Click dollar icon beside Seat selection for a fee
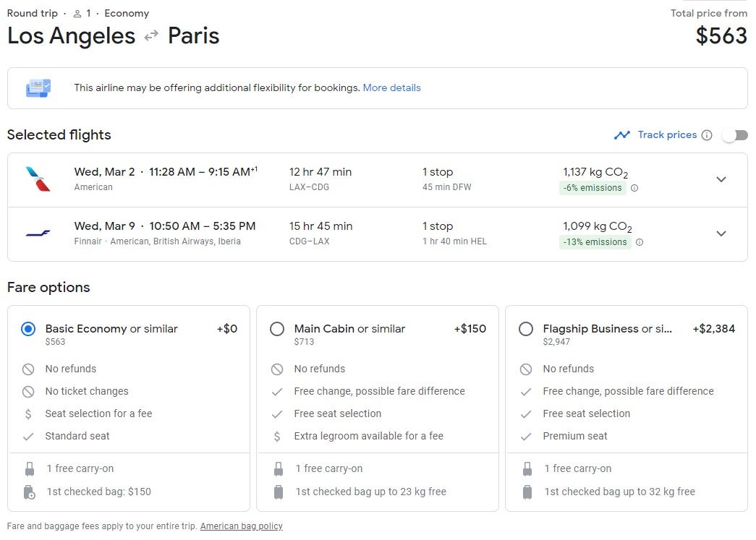This screenshot has height=540, width=756. [28, 413]
